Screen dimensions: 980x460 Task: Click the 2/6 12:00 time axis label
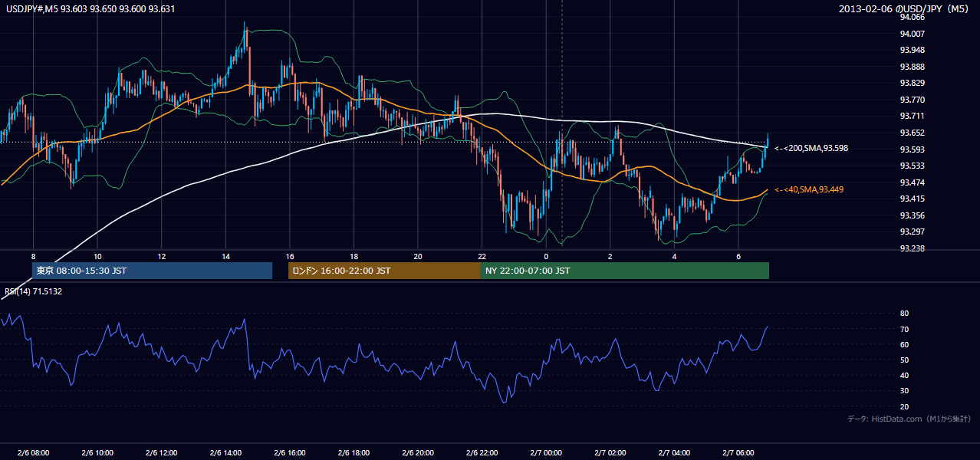coord(161,452)
